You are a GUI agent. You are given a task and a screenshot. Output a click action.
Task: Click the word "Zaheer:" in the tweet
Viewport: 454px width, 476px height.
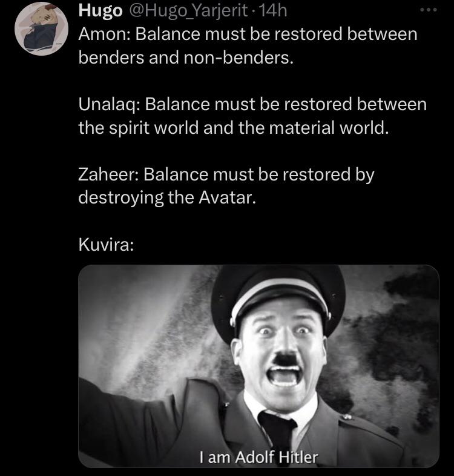pyautogui.click(x=108, y=174)
